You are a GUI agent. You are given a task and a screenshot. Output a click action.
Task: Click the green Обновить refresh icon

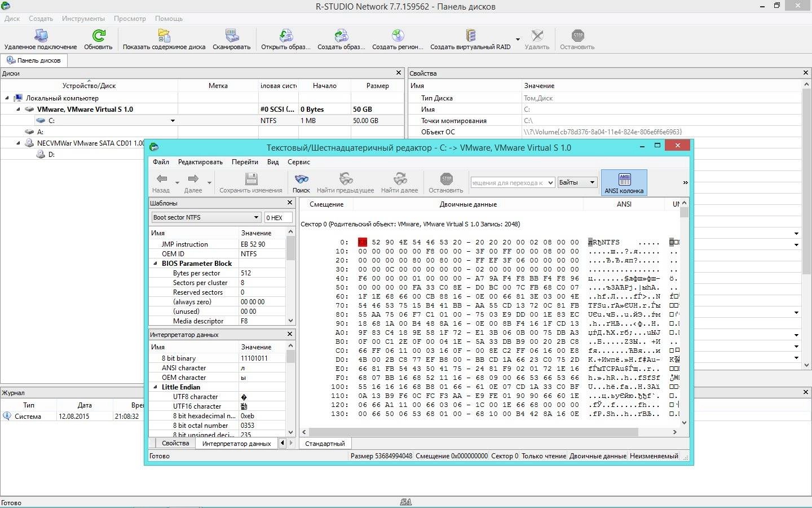point(99,36)
